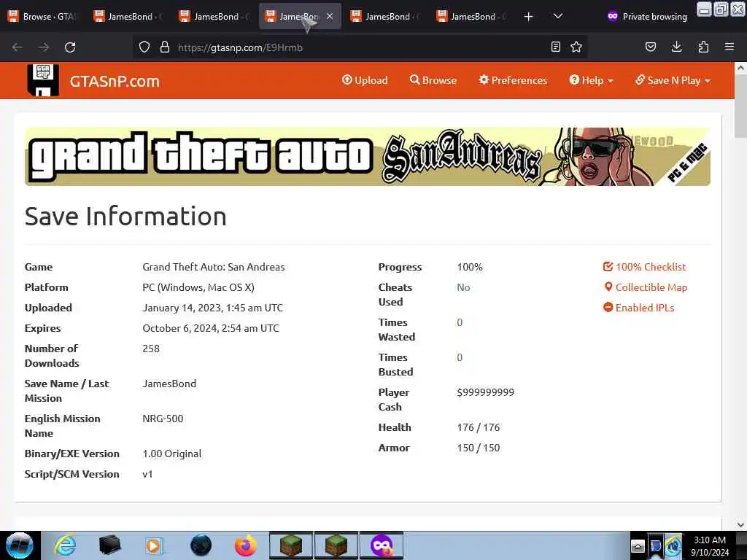The height and width of the screenshot is (560, 747).
Task: Open the Windows Start menu
Action: coord(20,545)
